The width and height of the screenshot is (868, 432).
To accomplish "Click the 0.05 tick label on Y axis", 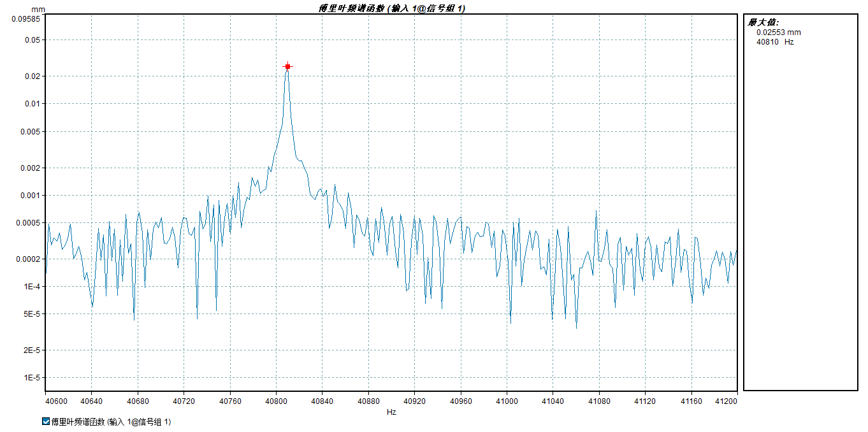I will click(x=32, y=40).
